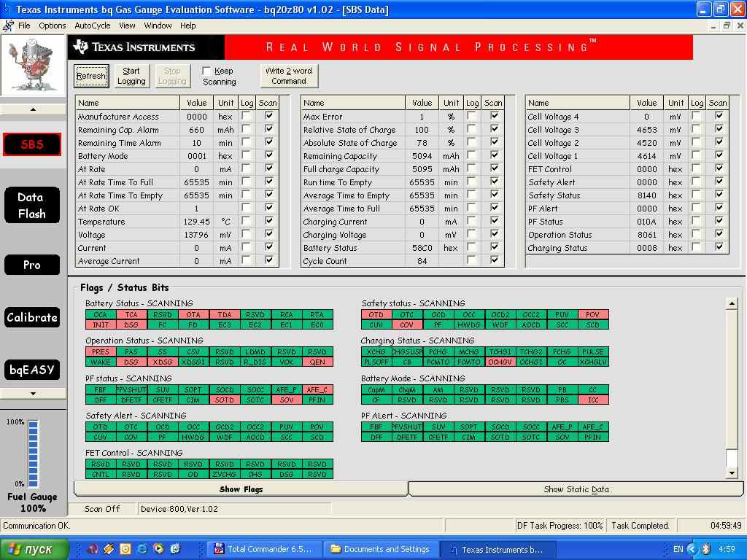Click Write 2 word Command button
This screenshot has width=747, height=560.
[289, 76]
